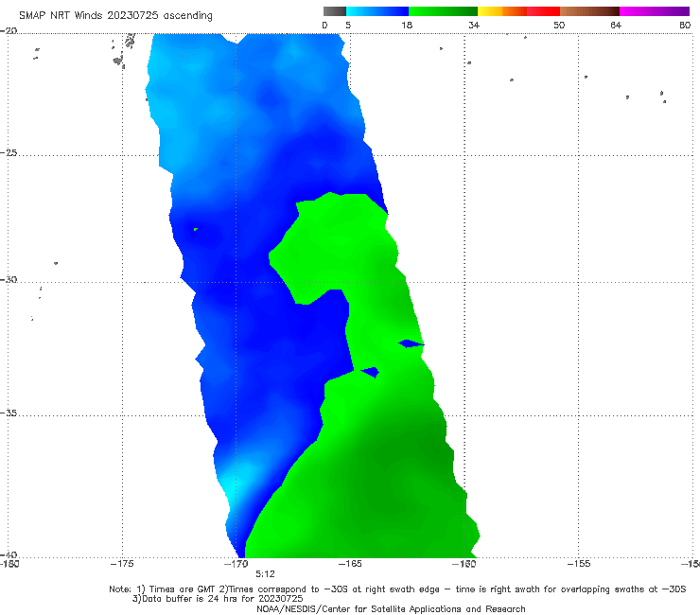700x615 pixels.
Task: Click the color bar label '50'
Action: click(559, 25)
